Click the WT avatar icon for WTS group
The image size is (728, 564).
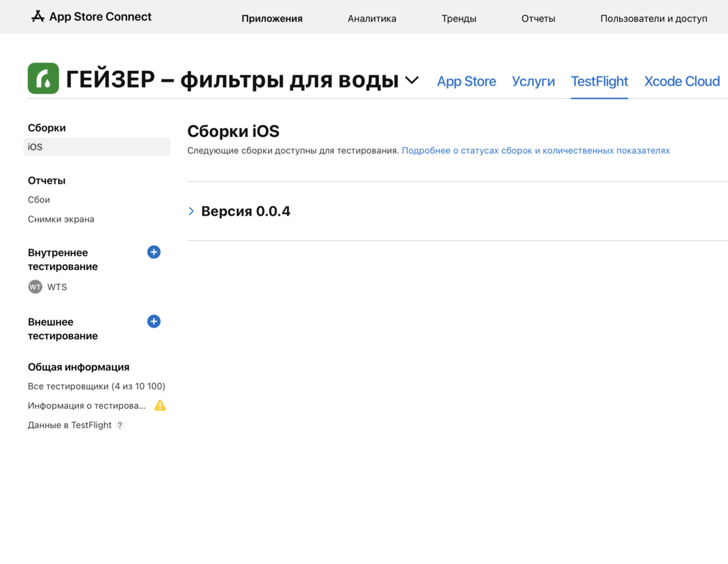pos(35,287)
